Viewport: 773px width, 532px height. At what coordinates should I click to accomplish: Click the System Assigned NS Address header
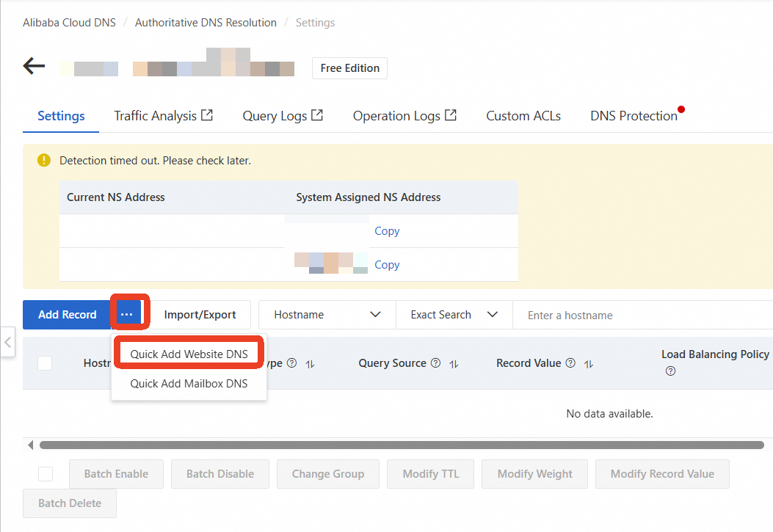369,197
